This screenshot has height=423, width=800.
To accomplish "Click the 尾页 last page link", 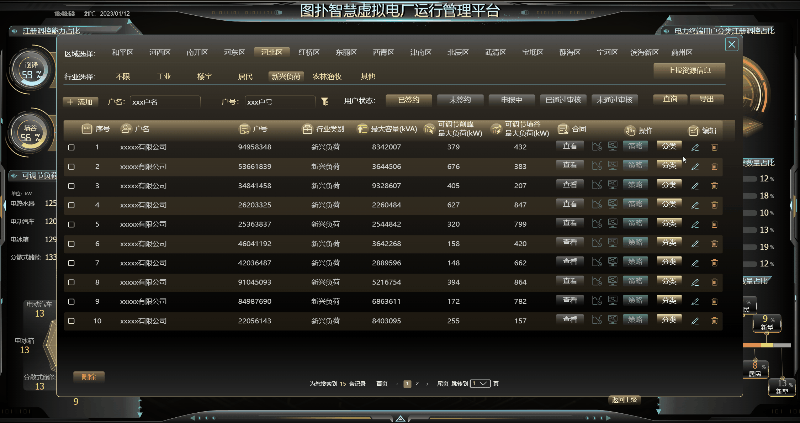I will [442, 383].
